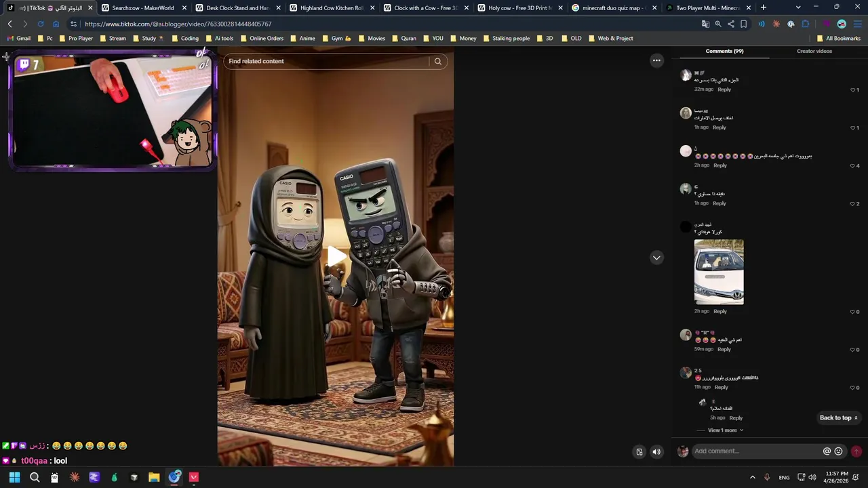Open the browser hamburger menu
868x488 pixels.
pyautogui.click(x=857, y=24)
